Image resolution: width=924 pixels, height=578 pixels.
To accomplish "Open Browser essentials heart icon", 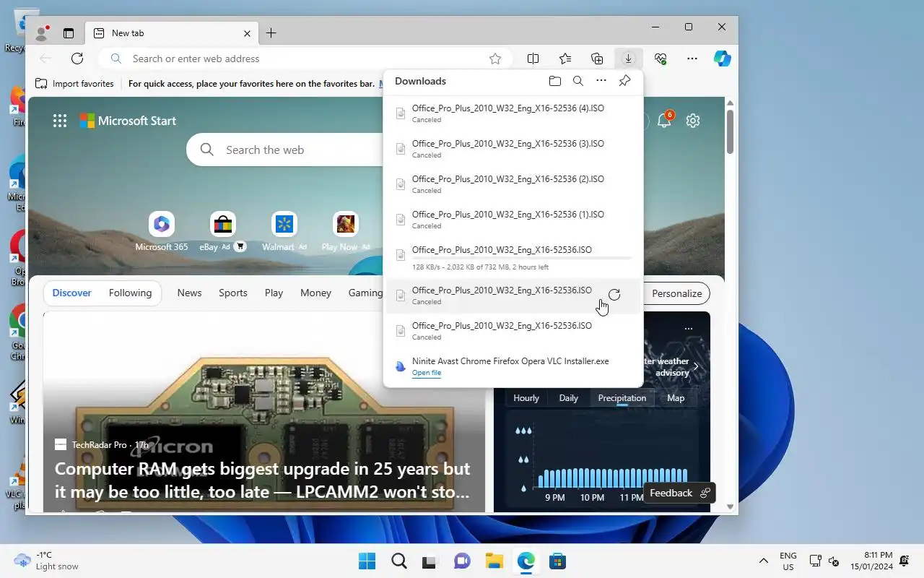I will pyautogui.click(x=661, y=59).
